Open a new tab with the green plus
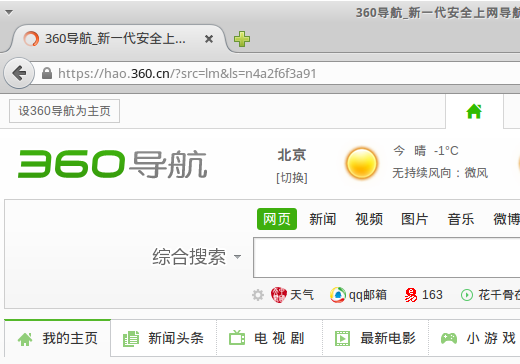 [x=242, y=39]
